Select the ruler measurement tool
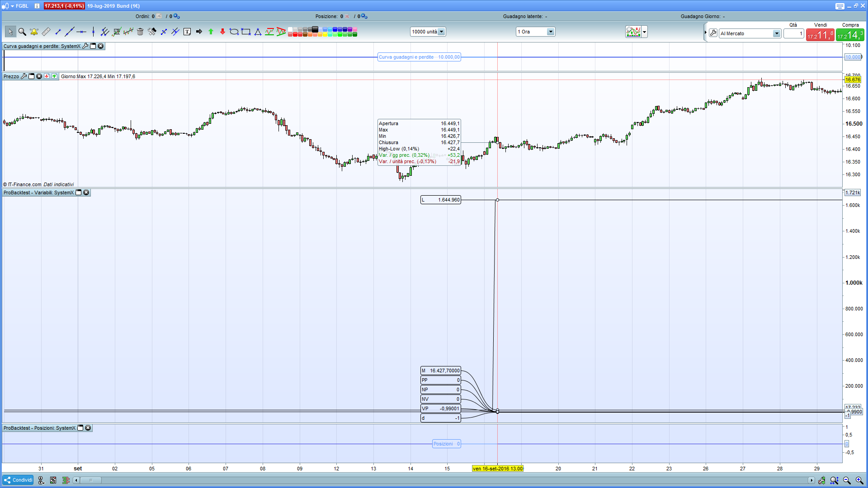The image size is (868, 488). (46, 32)
